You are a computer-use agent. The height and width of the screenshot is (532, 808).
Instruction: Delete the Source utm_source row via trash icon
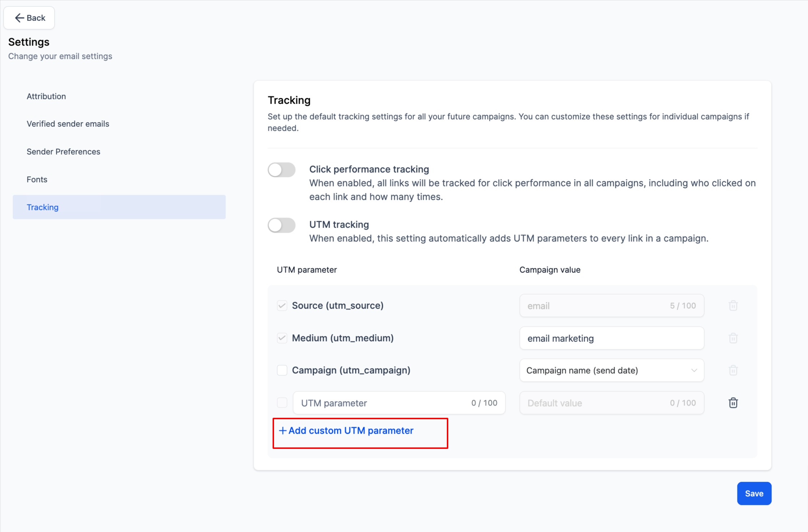(x=733, y=305)
